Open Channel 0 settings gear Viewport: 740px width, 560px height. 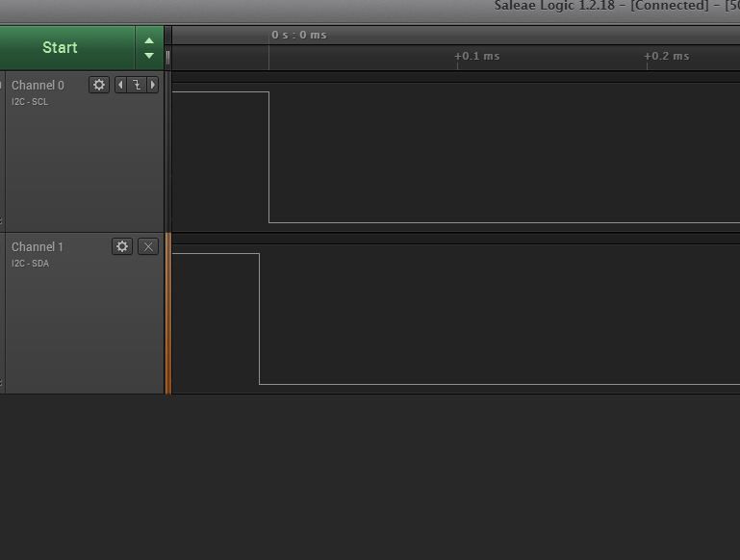(x=99, y=85)
